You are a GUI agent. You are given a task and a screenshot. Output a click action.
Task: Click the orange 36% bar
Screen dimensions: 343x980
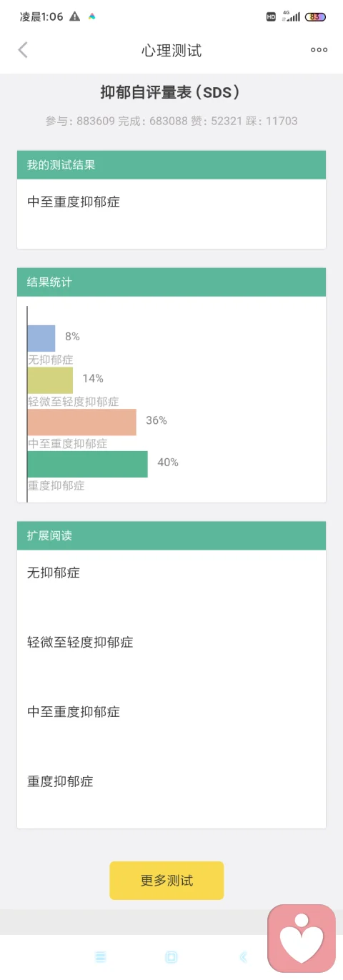click(x=82, y=422)
